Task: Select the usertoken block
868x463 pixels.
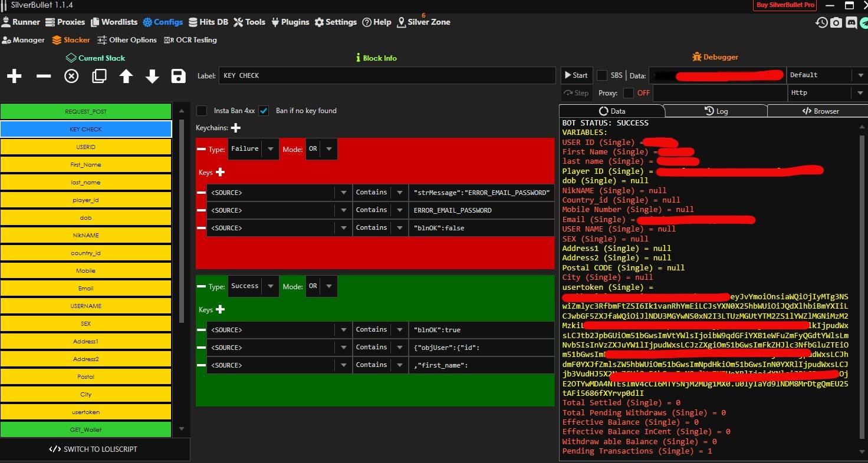Action: tap(86, 412)
